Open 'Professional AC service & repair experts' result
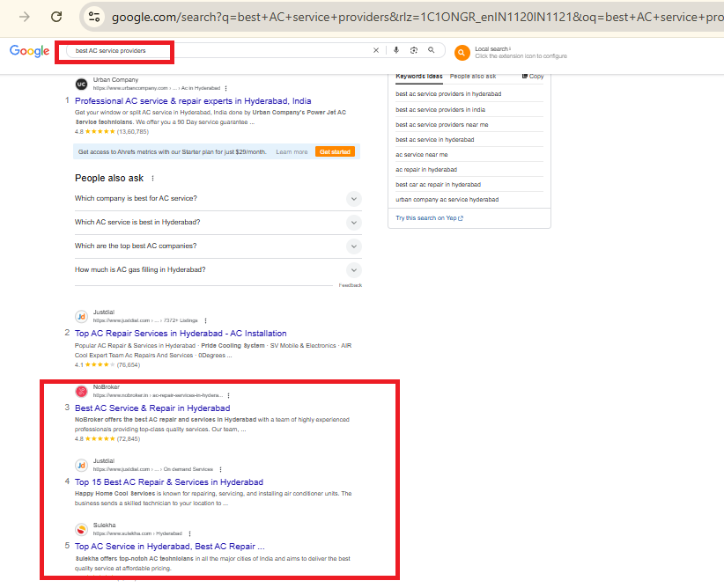Screen dimensions: 724x588 193,101
